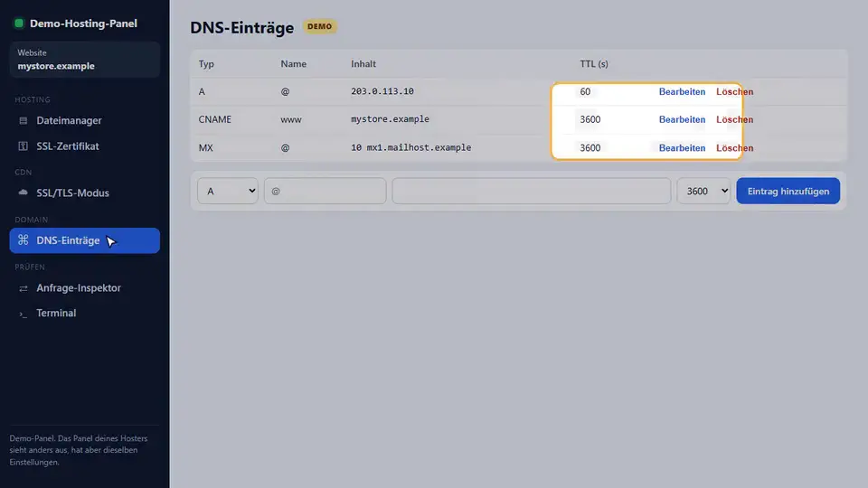Open Dateimanager in the sidebar
The image size is (868, 488).
[85, 120]
